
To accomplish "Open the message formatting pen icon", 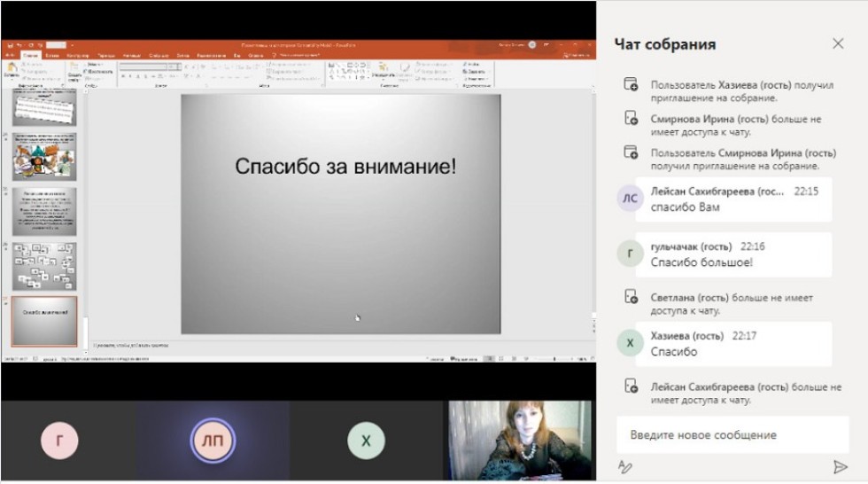I will (x=625, y=466).
